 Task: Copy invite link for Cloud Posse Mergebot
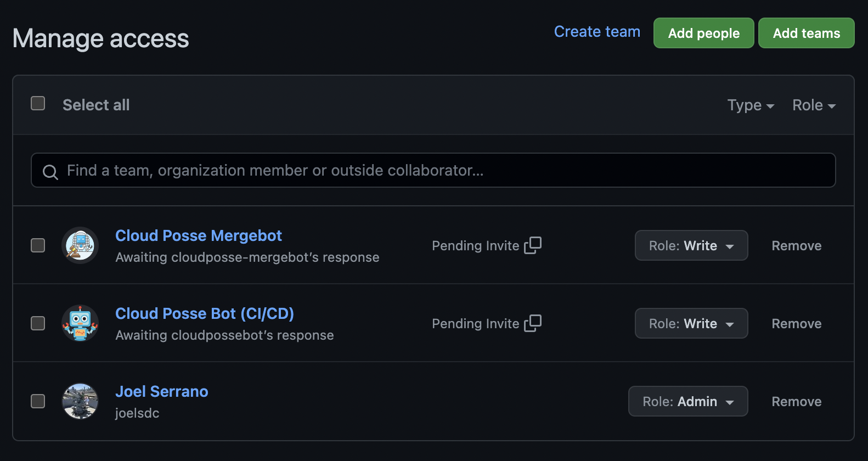[533, 245]
